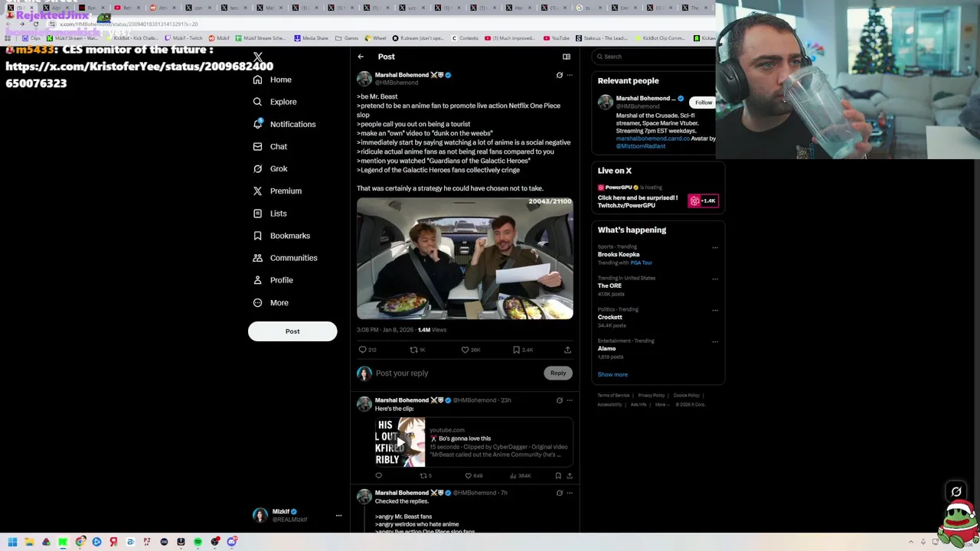This screenshot has width=980, height=551.
Task: Open marshalbohemond.carrd.co link
Action: coord(653,139)
